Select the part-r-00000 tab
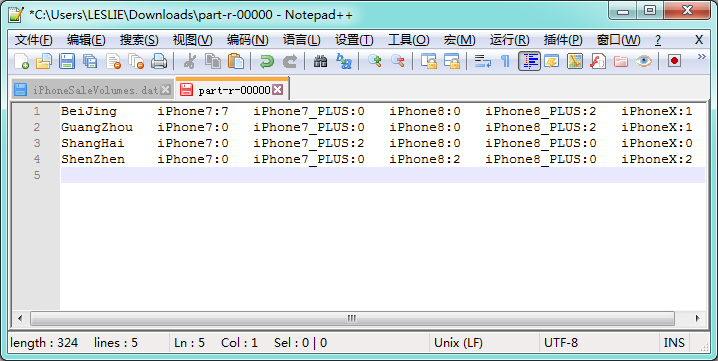718x361 pixels. pos(234,90)
